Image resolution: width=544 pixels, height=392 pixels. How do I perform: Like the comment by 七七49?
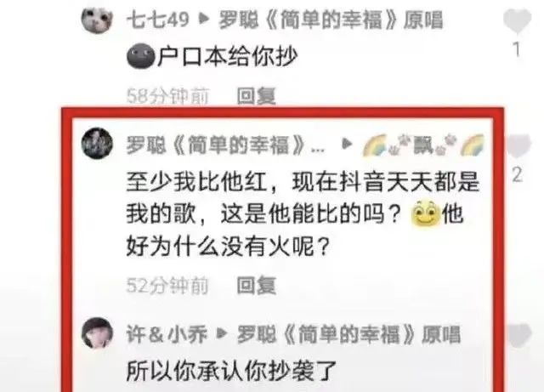pyautogui.click(x=517, y=20)
